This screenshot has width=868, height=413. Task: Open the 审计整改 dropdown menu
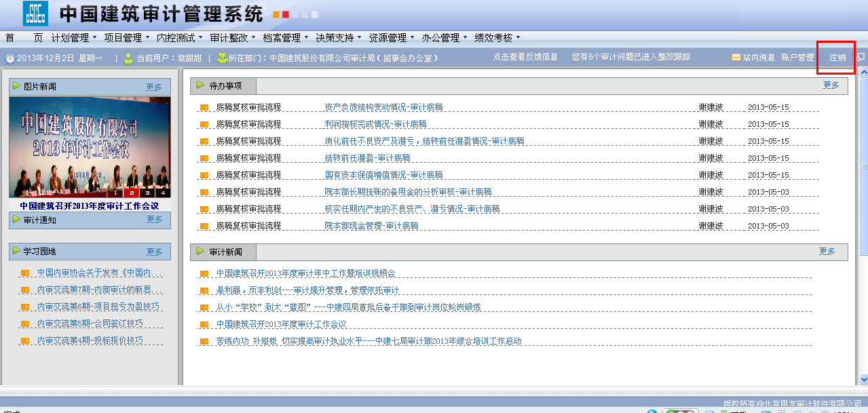point(233,37)
